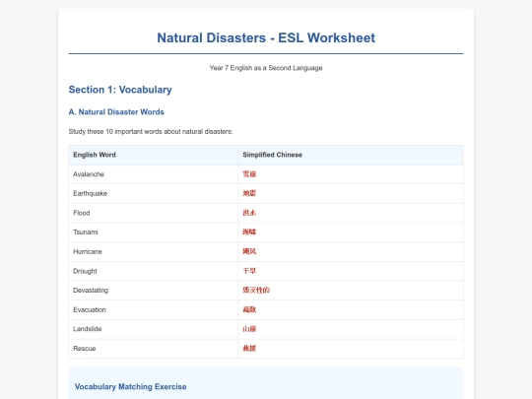Select the word Landslide in the table
Image resolution: width=532 pixels, height=399 pixels.
coord(88,329)
